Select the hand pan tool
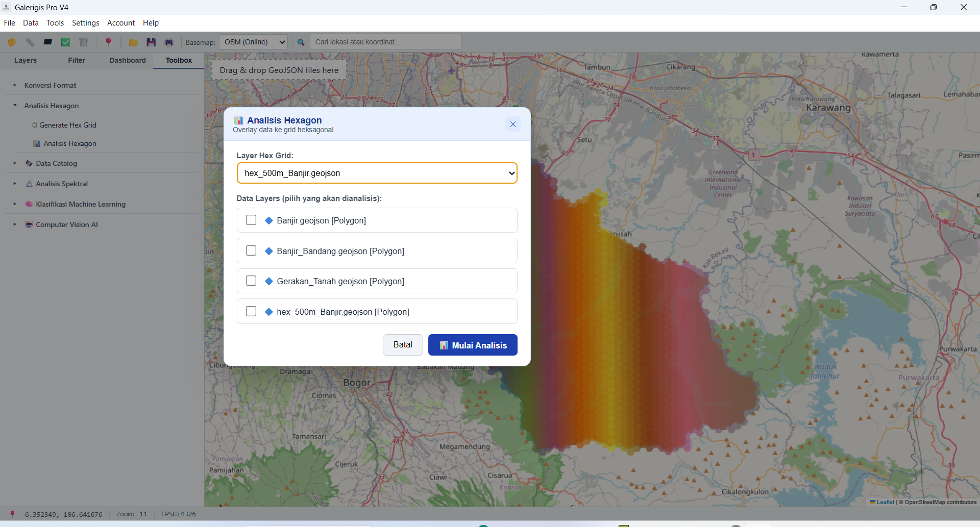Screen dimensions: 980x527 pos(12,42)
